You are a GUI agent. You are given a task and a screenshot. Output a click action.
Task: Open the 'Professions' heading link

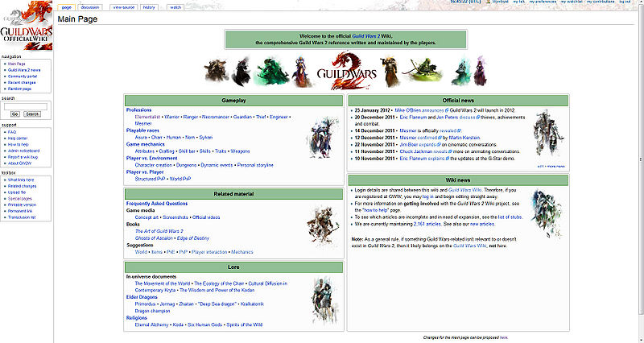coord(138,110)
